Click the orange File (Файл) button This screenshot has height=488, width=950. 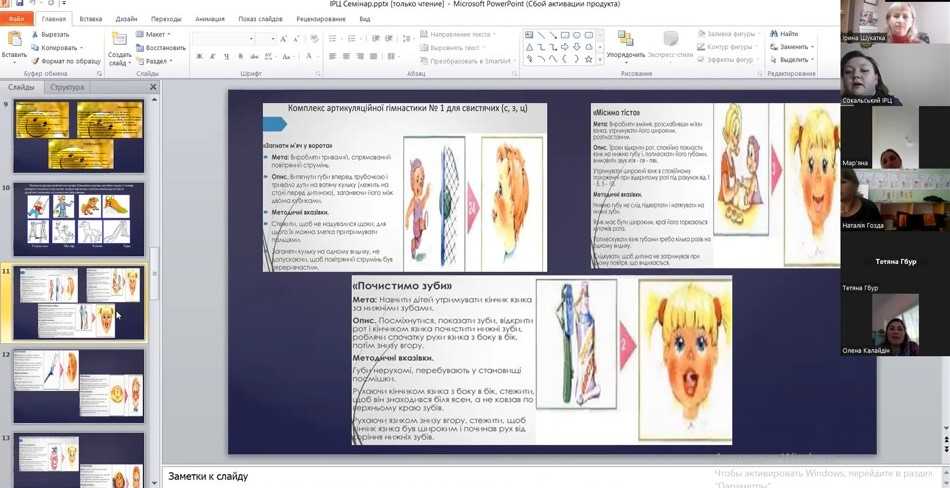point(17,18)
